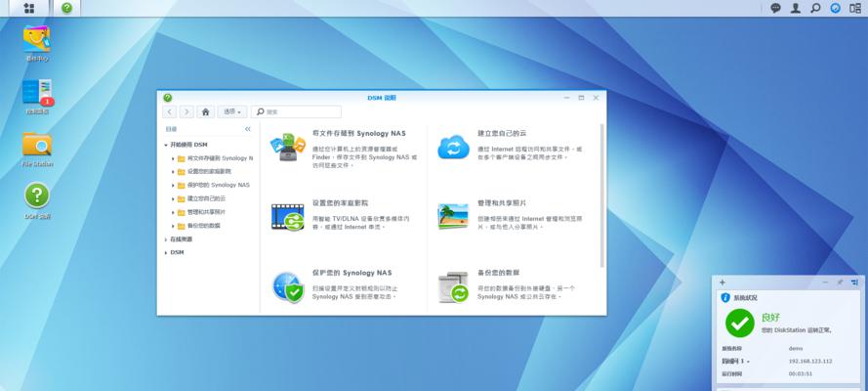Select 将文件存储到 Synology N folder in tree

coord(216,158)
